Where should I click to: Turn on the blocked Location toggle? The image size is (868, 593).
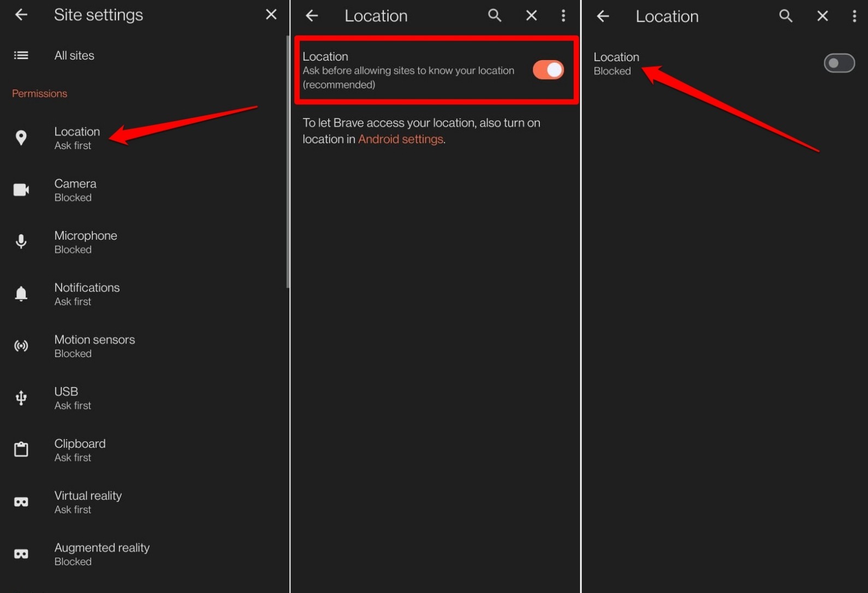839,63
